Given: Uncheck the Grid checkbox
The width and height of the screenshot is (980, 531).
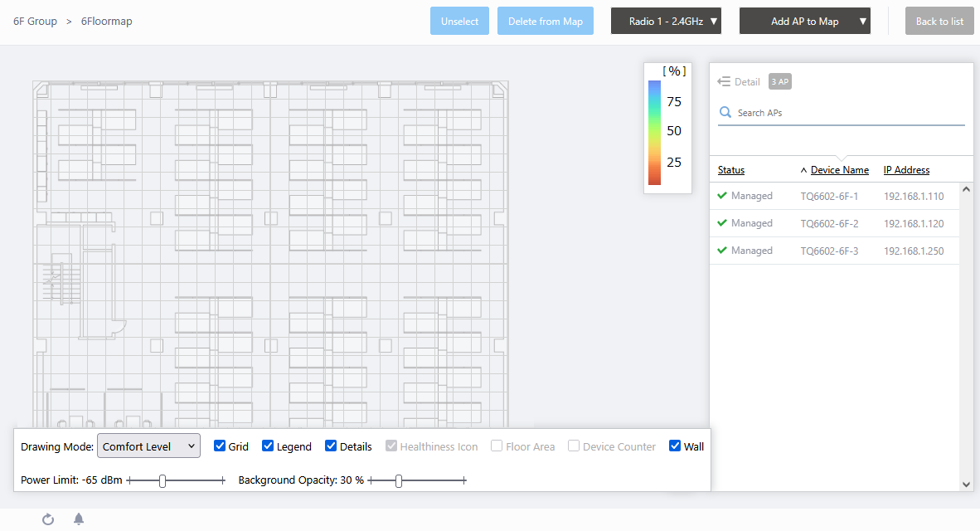Looking at the screenshot, I should 220,446.
